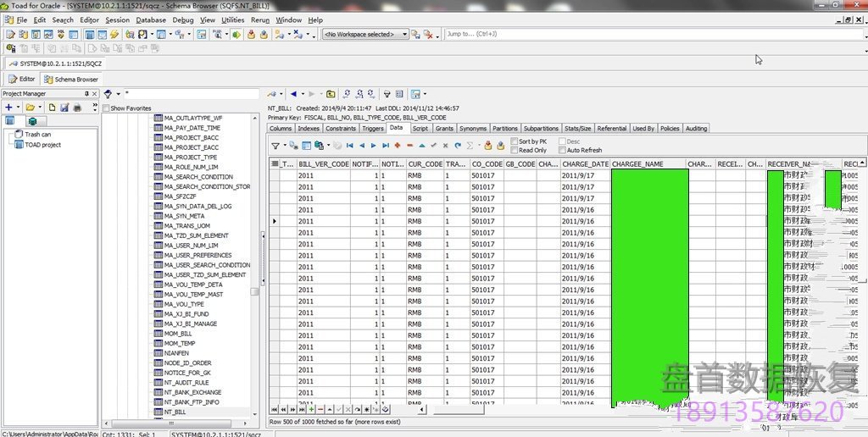Delete record with the orange minus icon

click(x=409, y=146)
